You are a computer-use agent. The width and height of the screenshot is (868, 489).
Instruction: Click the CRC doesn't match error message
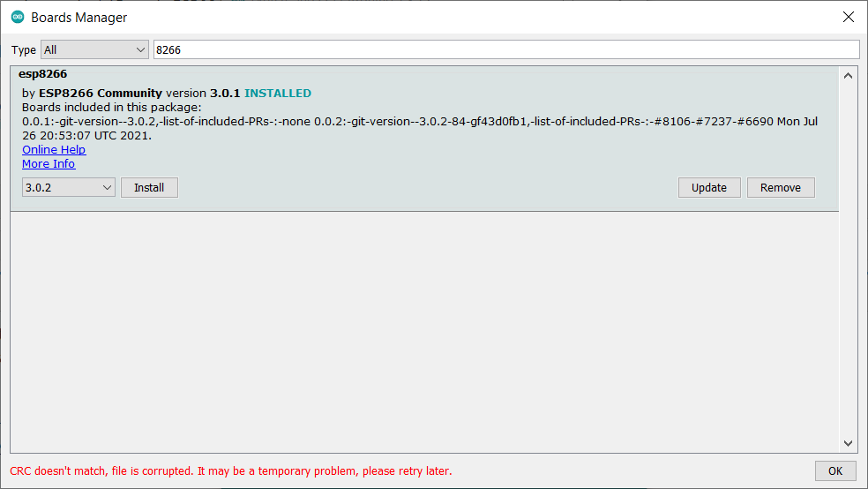(231, 470)
